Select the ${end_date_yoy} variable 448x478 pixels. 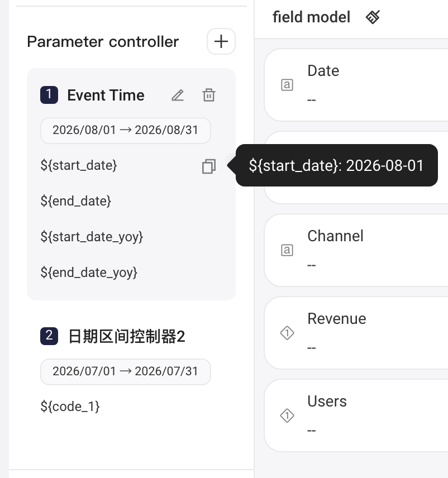click(89, 273)
